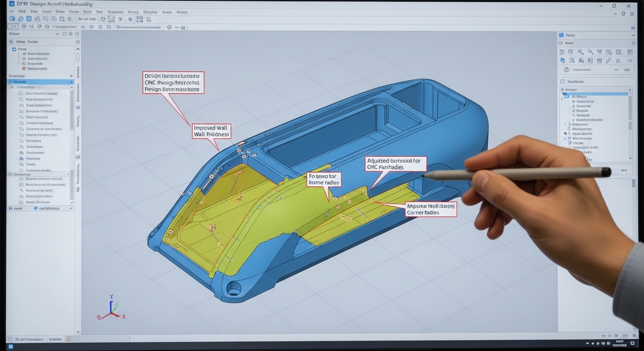Screen dimensions: 644x351
Task: Open the "Do" menu in the menu bar
Action: click(x=12, y=11)
